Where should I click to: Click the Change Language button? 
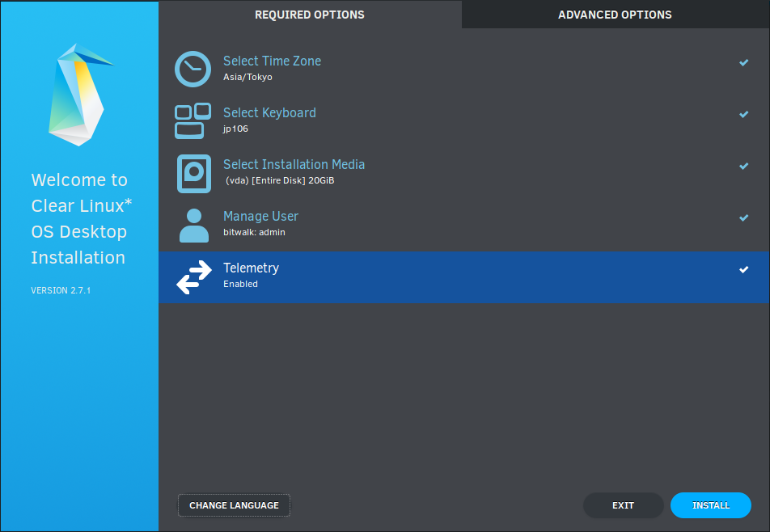tap(235, 505)
